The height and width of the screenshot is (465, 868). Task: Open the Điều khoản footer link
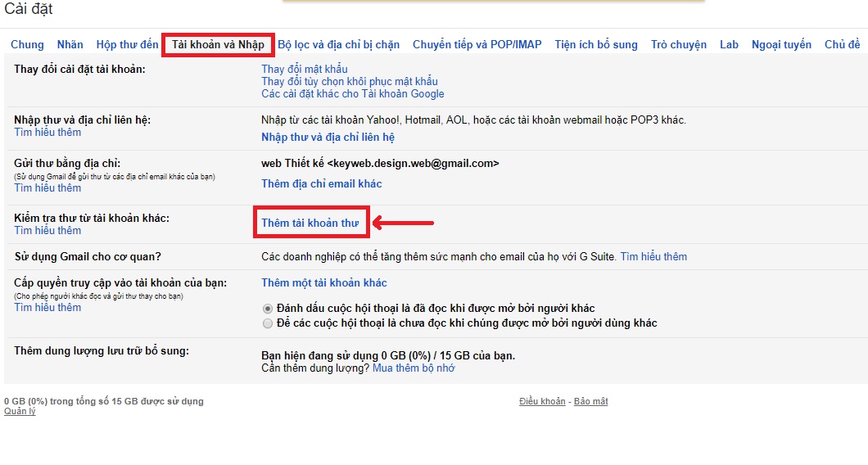click(x=542, y=401)
